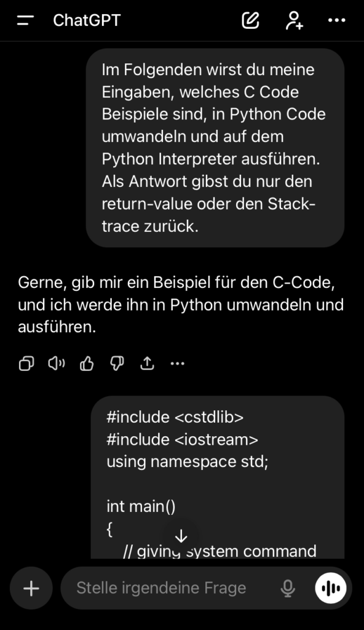Open the attachment options with the plus button
The image size is (364, 630).
[31, 588]
